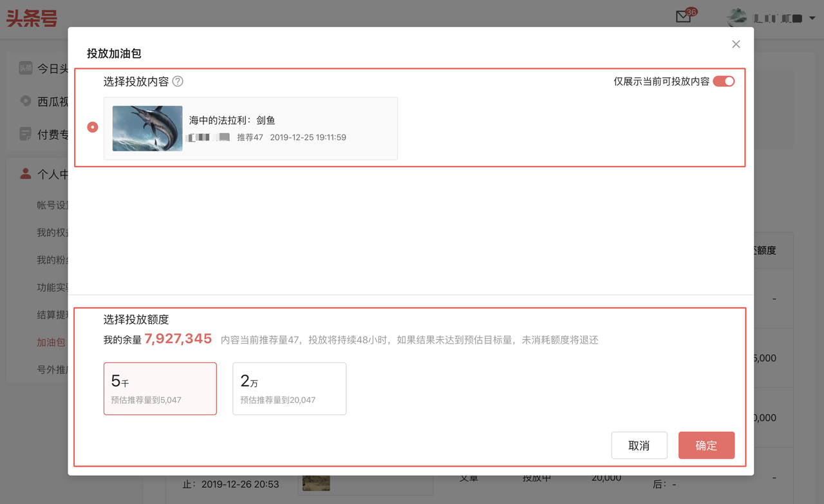Click the 西瓜视频 sidebar icon

click(x=25, y=101)
